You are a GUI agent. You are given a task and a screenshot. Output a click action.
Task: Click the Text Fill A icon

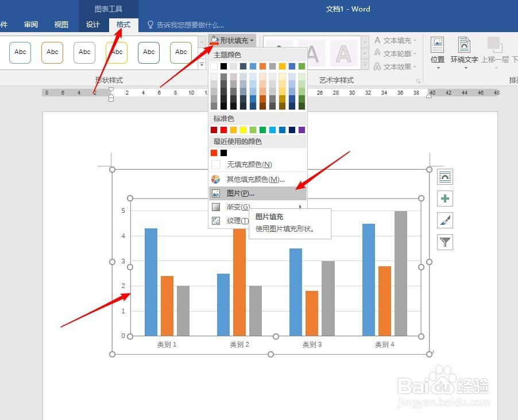377,40
